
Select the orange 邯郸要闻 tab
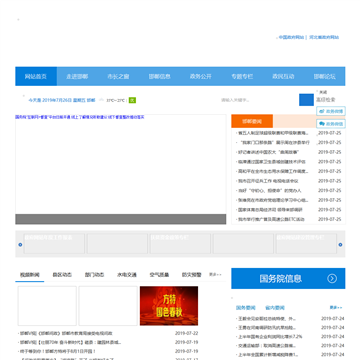(x=252, y=121)
